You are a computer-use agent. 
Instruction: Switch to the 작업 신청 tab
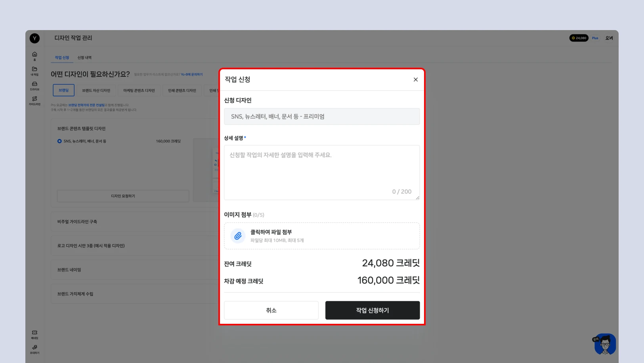point(62,58)
